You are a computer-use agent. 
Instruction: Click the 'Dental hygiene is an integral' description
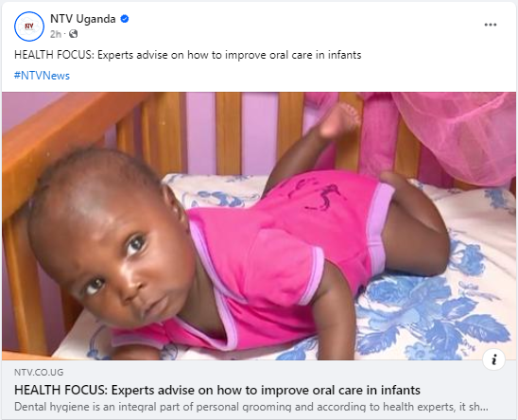coord(251,407)
